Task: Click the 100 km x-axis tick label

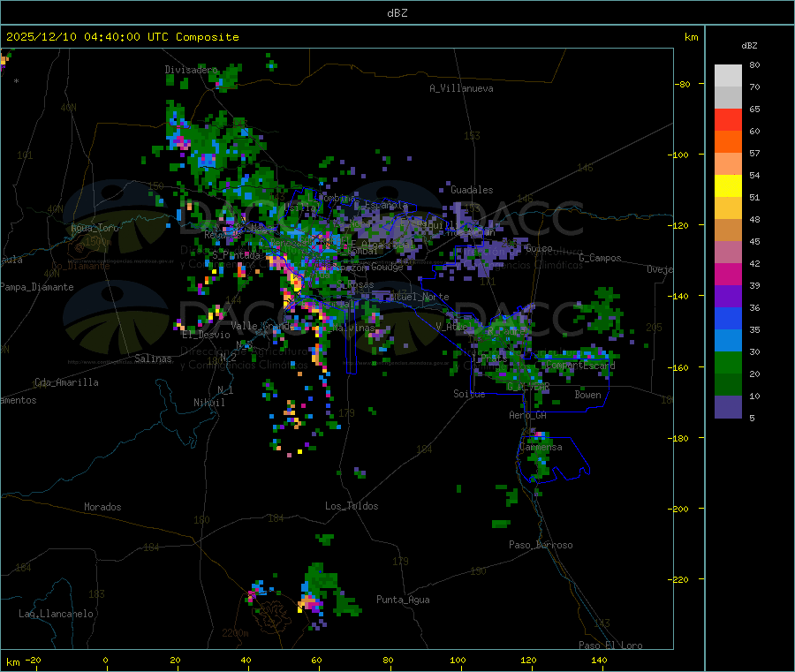Action: click(458, 660)
